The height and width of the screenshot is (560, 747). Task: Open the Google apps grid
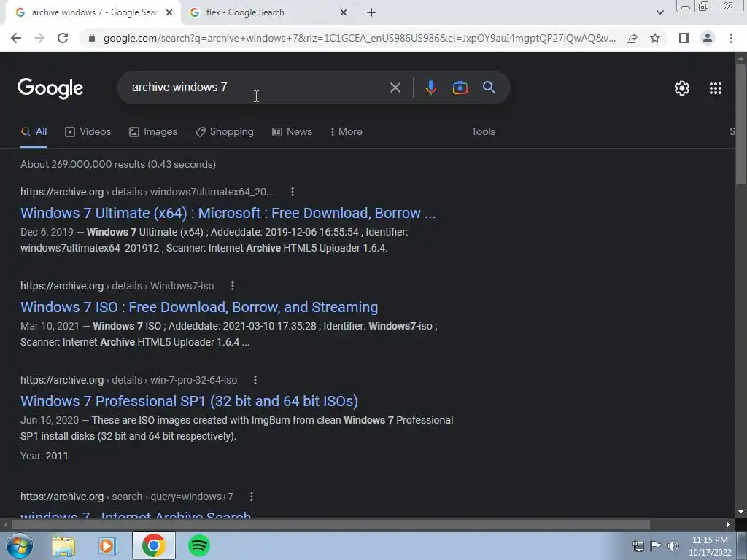(715, 88)
